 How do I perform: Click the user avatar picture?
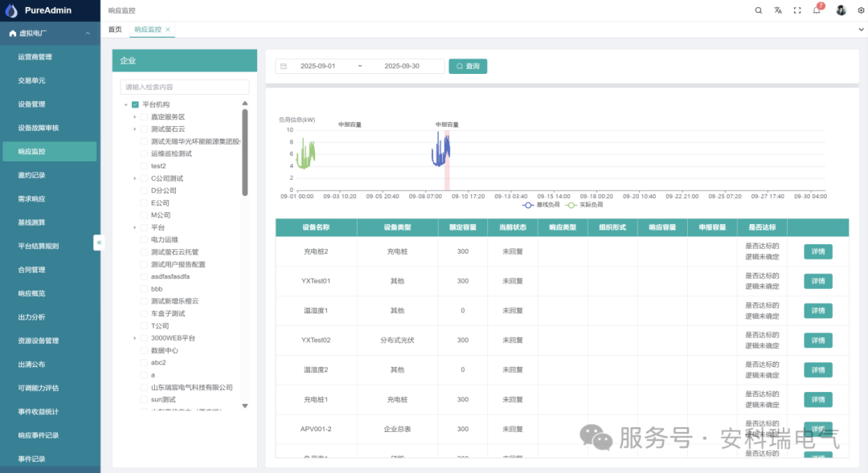click(841, 10)
